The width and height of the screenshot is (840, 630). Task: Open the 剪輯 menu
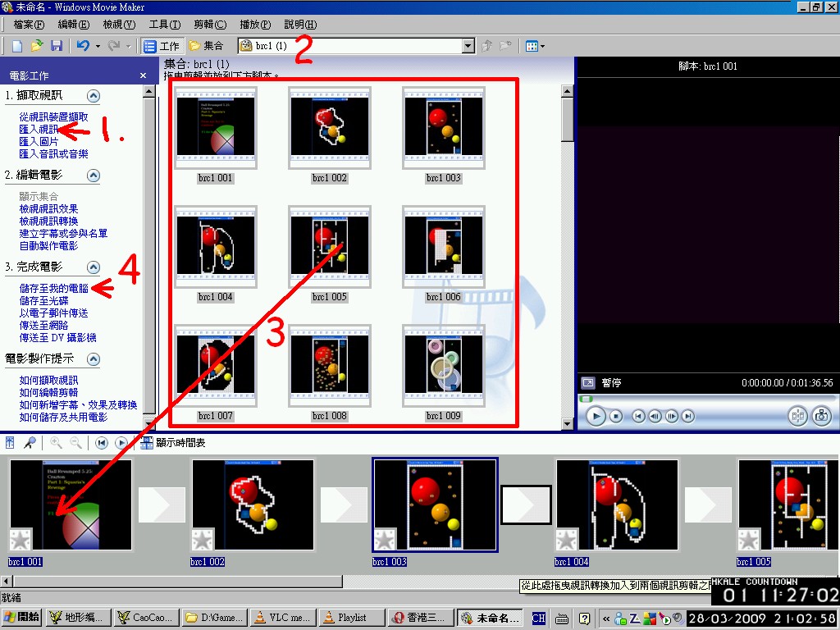[210, 25]
